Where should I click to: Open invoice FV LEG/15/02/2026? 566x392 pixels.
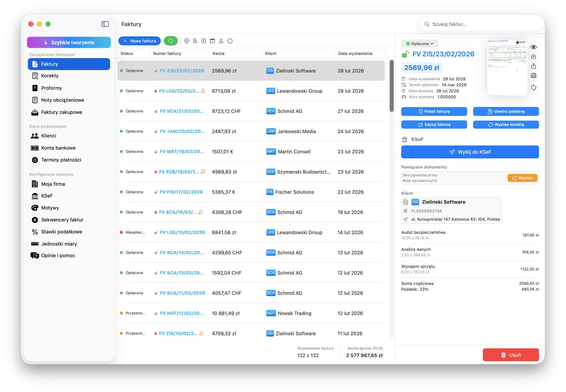182,232
